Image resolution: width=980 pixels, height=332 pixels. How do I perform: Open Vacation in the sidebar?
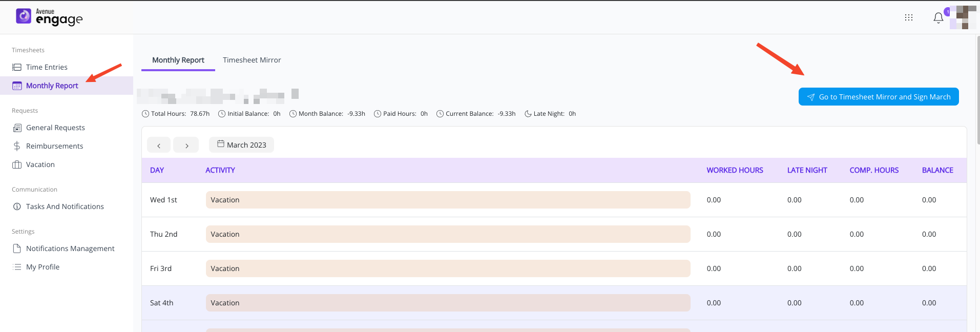67,164
